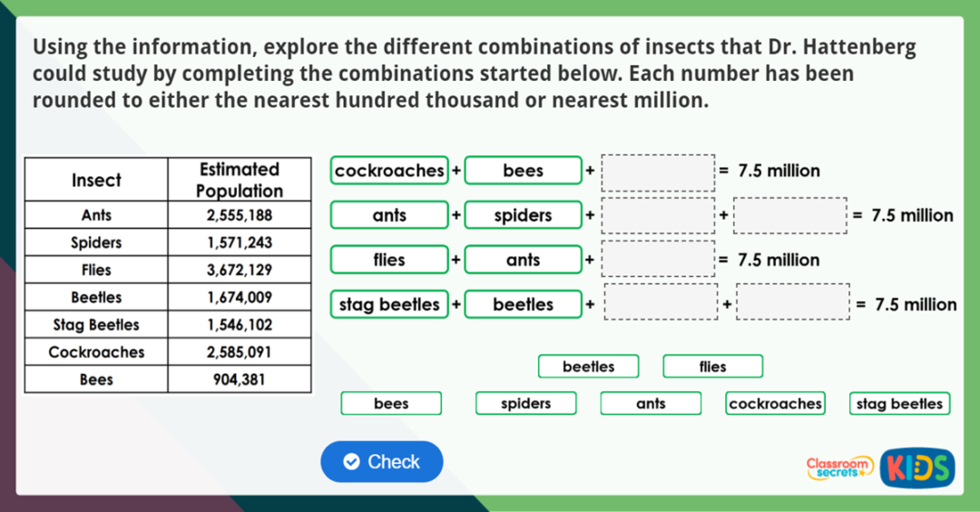This screenshot has width=980, height=512.
Task: Click the fixed cockroaches tile in first equation
Action: (x=389, y=171)
